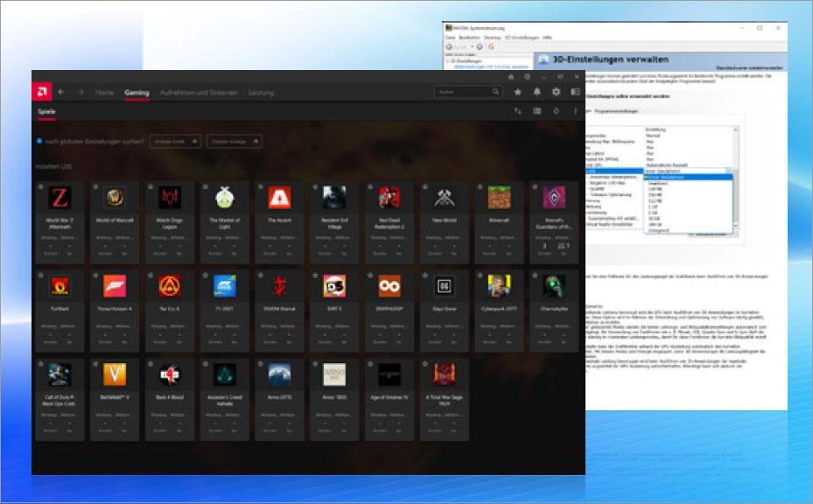Click the NVIDIA settings list vertical scrollbar
This screenshot has width=813, height=504.
pyautogui.click(x=735, y=179)
